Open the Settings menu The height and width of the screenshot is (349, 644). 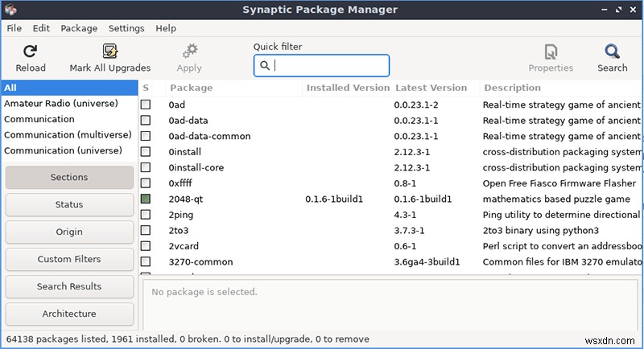click(126, 28)
